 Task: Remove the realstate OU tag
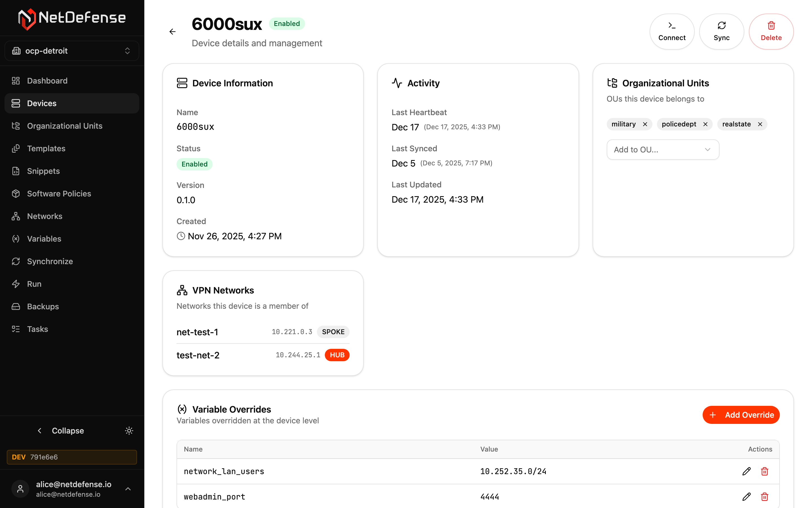[760, 124]
